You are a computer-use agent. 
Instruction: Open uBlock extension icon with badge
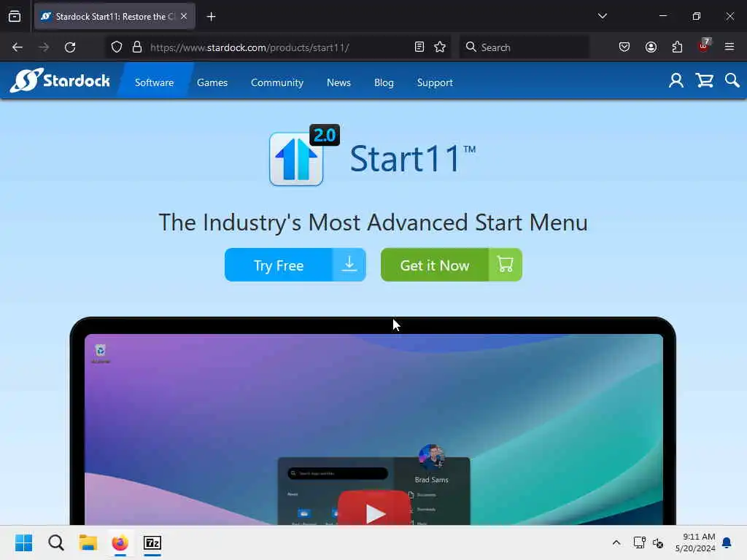pos(704,46)
